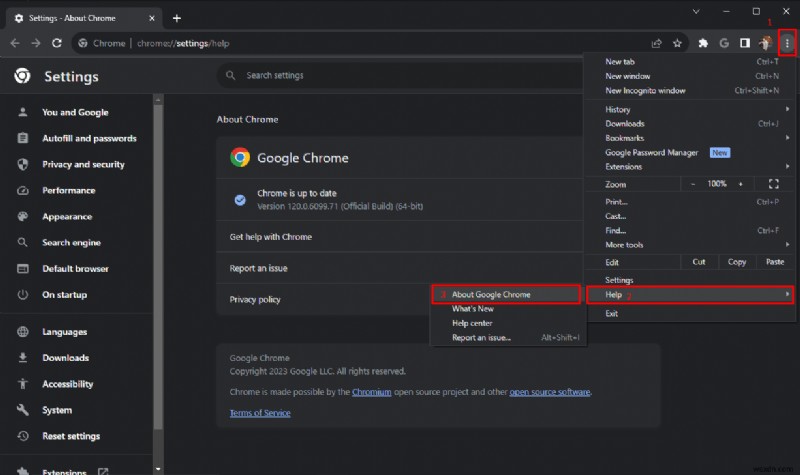Open the Chromium link

pyautogui.click(x=371, y=392)
